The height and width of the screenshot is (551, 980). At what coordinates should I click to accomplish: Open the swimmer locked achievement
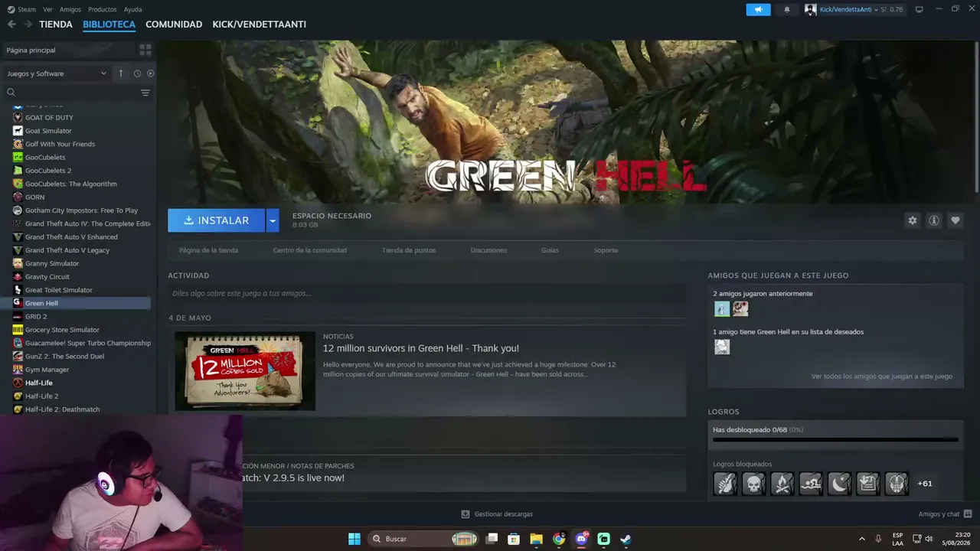click(x=811, y=484)
